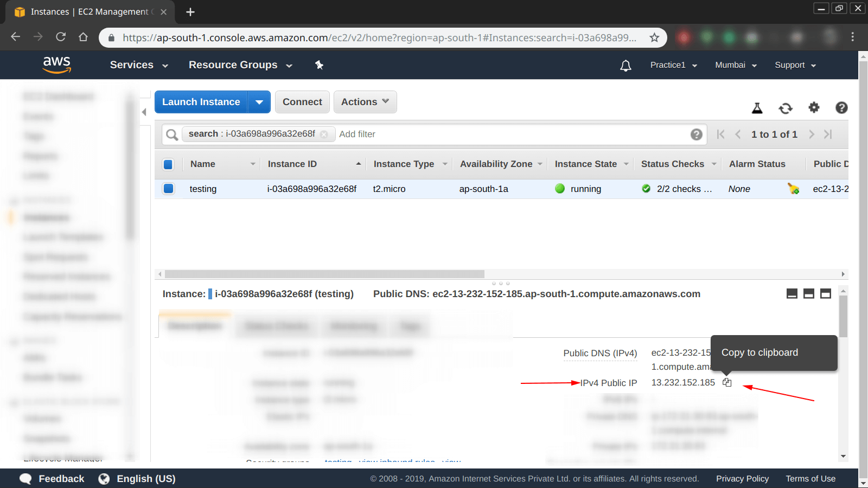Open the notifications bell icon

tap(626, 66)
